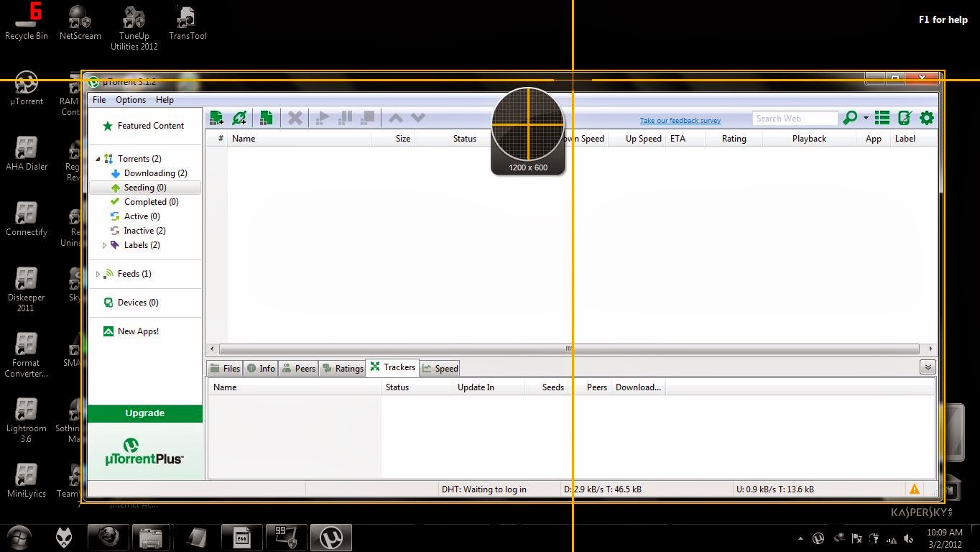Screen dimensions: 980x552
Task: Select Seeding (0) category
Action: pos(144,188)
